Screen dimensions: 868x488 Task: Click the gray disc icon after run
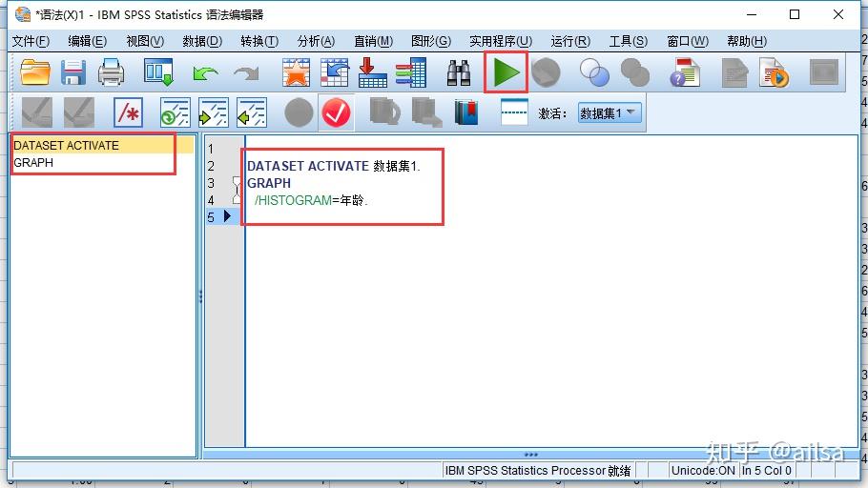[x=546, y=72]
